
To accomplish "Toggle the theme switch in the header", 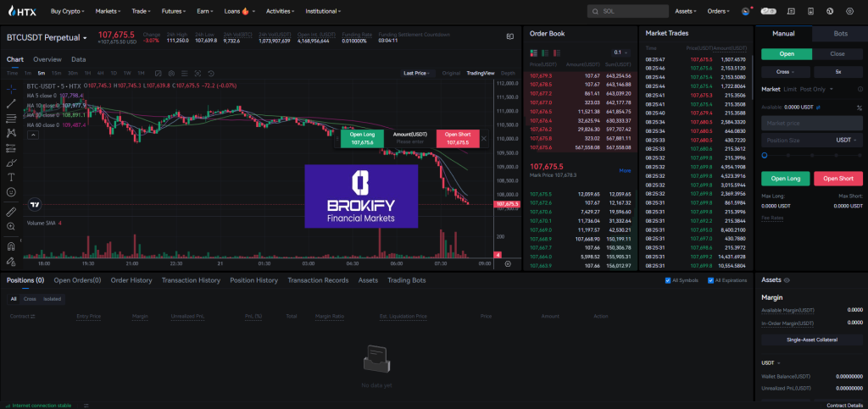I will [769, 11].
